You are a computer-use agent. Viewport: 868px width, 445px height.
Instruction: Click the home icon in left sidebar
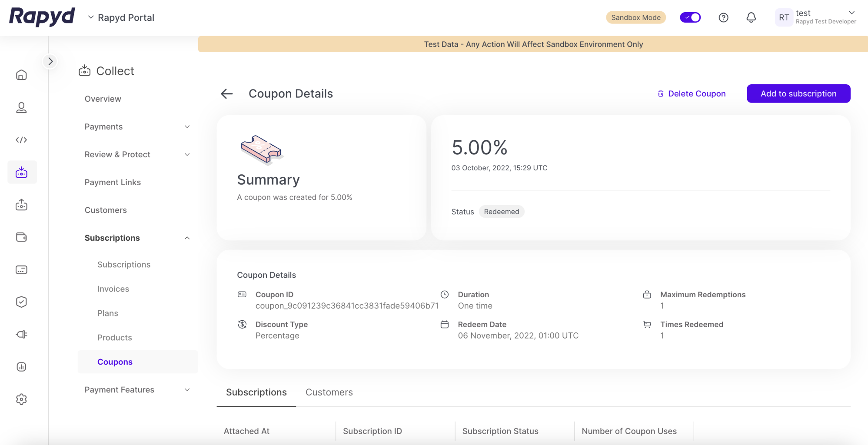coord(21,75)
